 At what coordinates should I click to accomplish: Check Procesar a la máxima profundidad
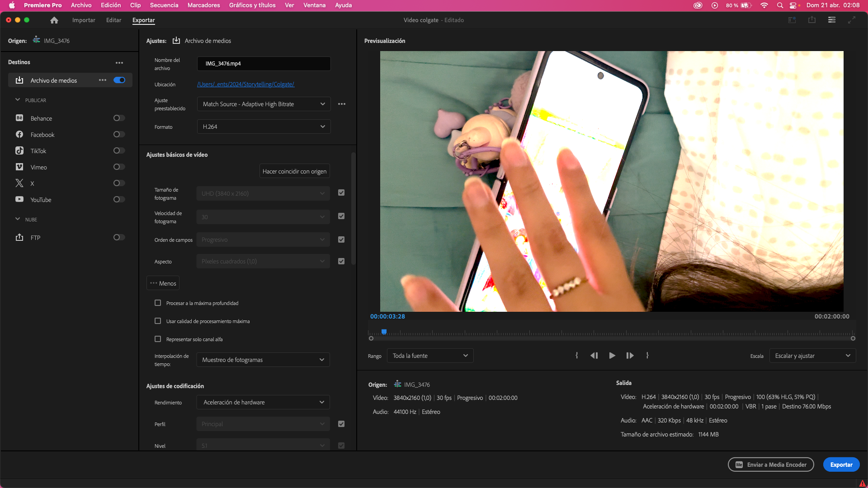click(157, 303)
